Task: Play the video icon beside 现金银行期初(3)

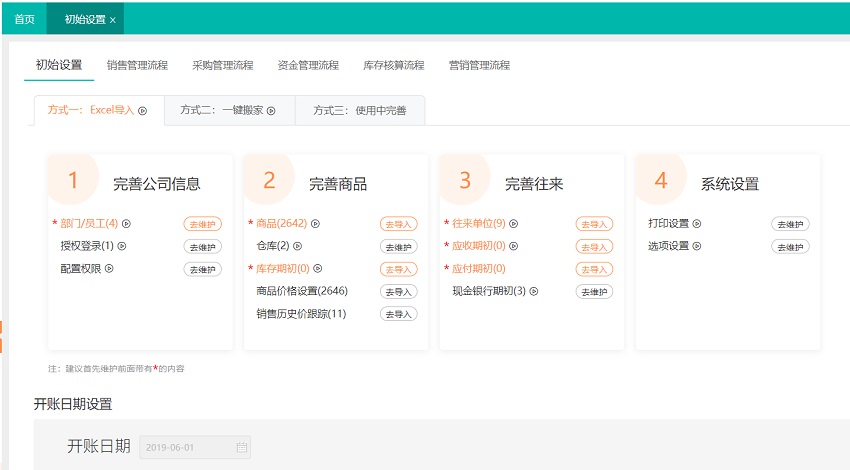Action: point(533,291)
